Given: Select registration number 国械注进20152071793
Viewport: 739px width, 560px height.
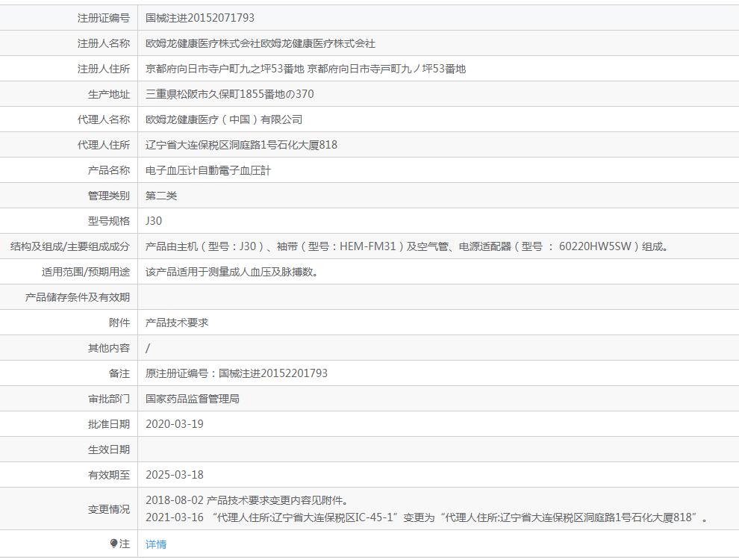Looking at the screenshot, I should coord(200,18).
